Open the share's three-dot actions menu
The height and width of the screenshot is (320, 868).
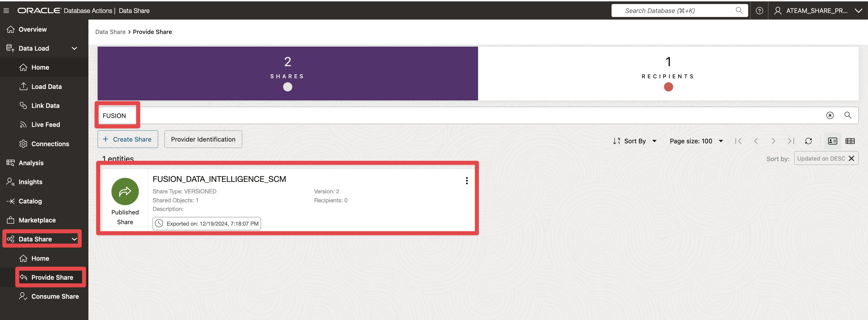click(467, 181)
